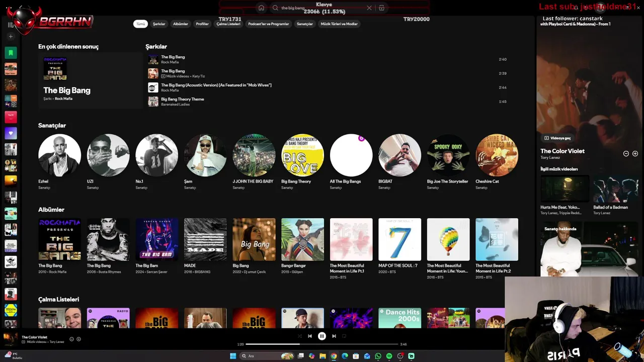The height and width of the screenshot is (362, 644).
Task: Open MAP OF THE SOUL : 7 album
Action: [399, 239]
